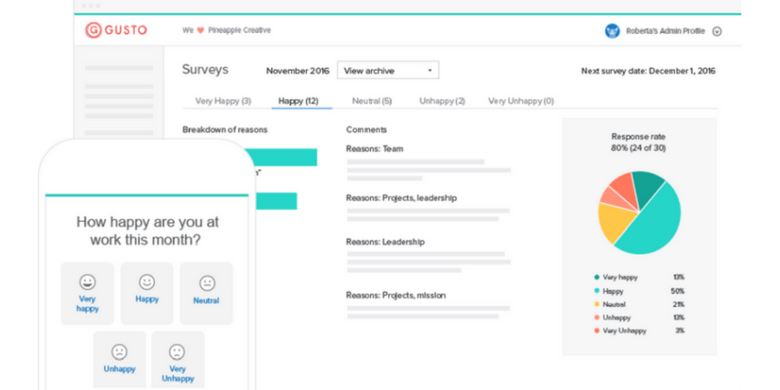Click the Comments heading

click(x=367, y=129)
